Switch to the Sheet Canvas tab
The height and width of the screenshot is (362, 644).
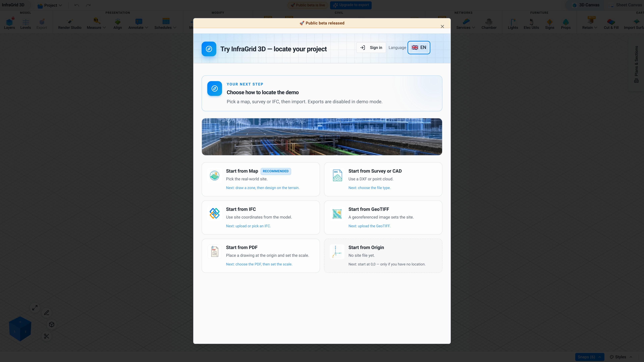625,5
